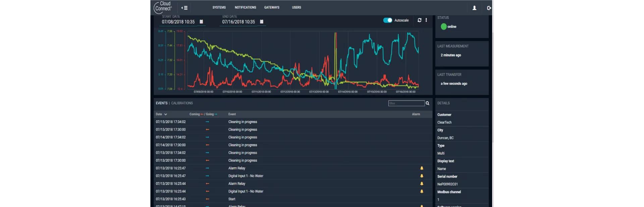The image size is (644, 207).
Task: Click the 'Duncan, BC' city value
Action: (x=445, y=138)
